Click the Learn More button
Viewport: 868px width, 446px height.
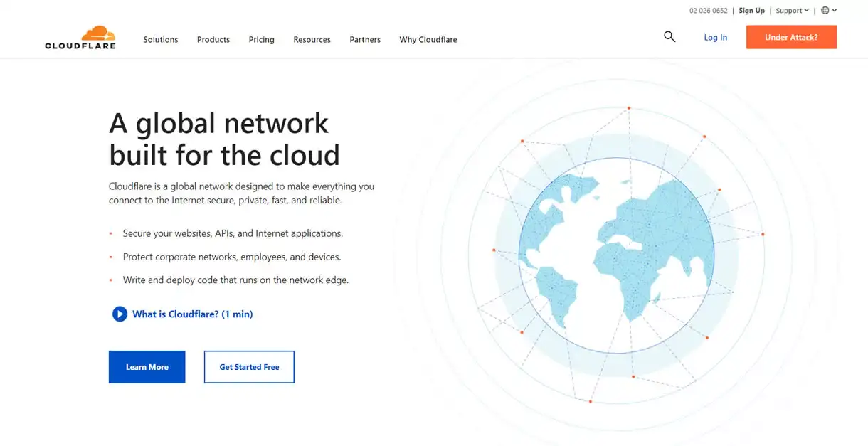147,366
